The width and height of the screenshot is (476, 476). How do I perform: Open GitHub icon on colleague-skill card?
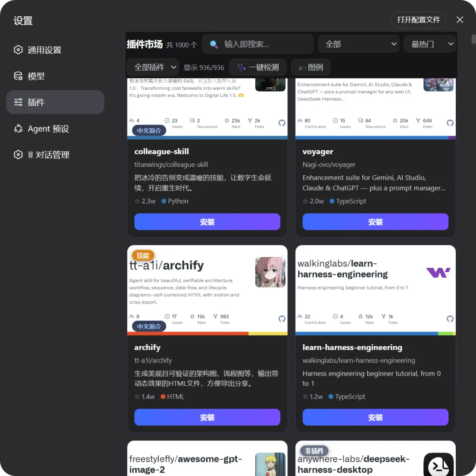[282, 123]
